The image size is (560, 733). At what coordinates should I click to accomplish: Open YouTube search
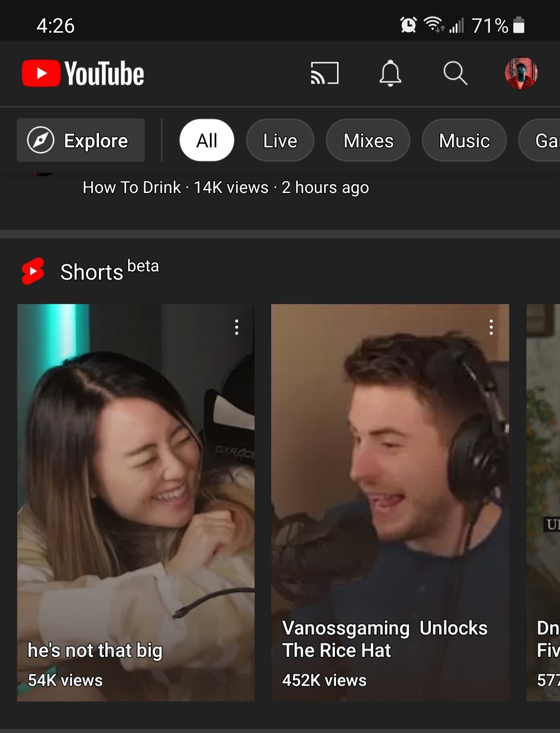click(x=455, y=73)
